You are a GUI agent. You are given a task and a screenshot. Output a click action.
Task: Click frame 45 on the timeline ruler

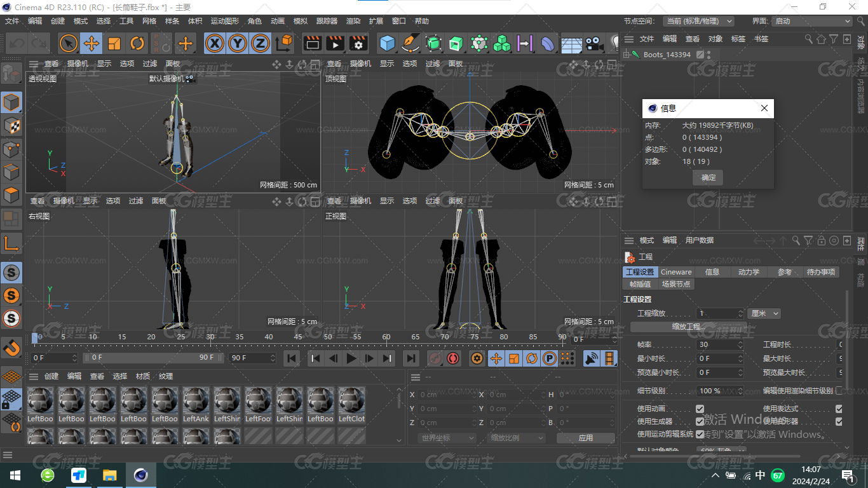(x=298, y=337)
